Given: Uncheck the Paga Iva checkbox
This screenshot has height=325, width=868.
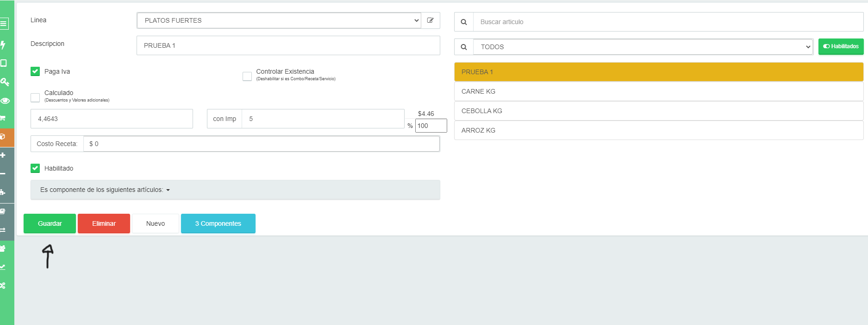Looking at the screenshot, I should coord(35,71).
